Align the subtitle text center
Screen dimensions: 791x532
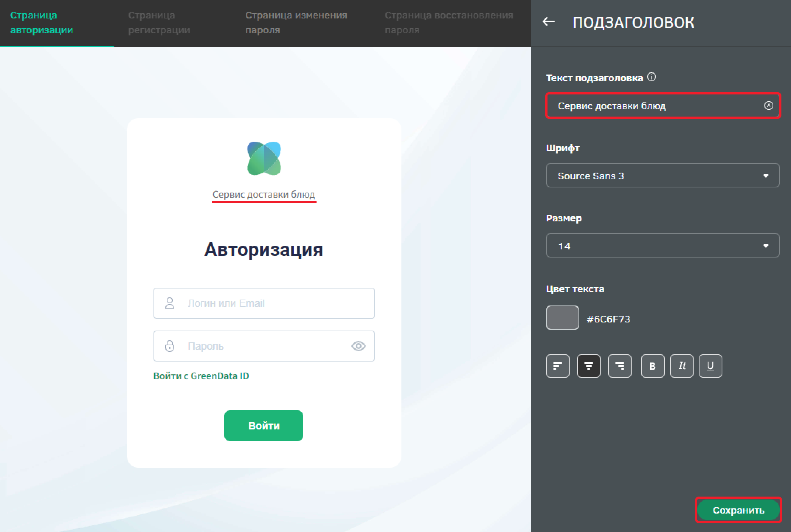click(x=588, y=366)
